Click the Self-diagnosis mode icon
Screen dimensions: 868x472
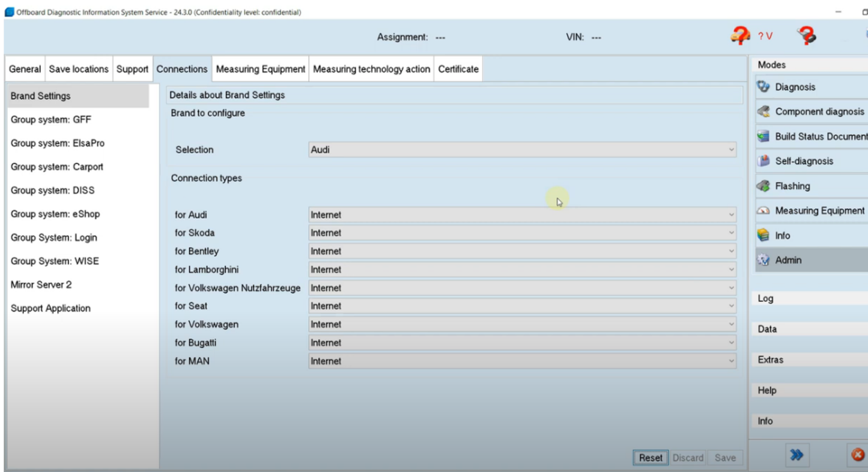click(763, 161)
